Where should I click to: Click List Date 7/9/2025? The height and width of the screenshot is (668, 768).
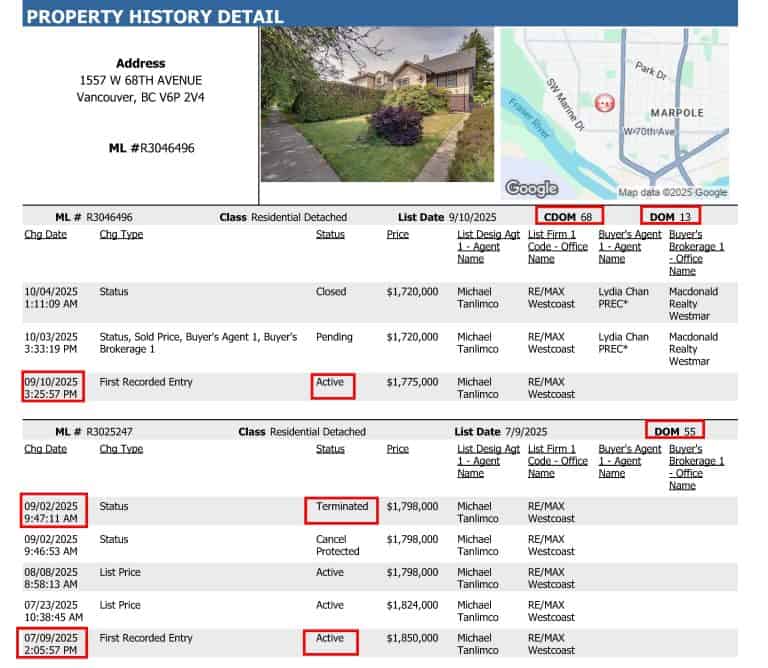point(501,431)
